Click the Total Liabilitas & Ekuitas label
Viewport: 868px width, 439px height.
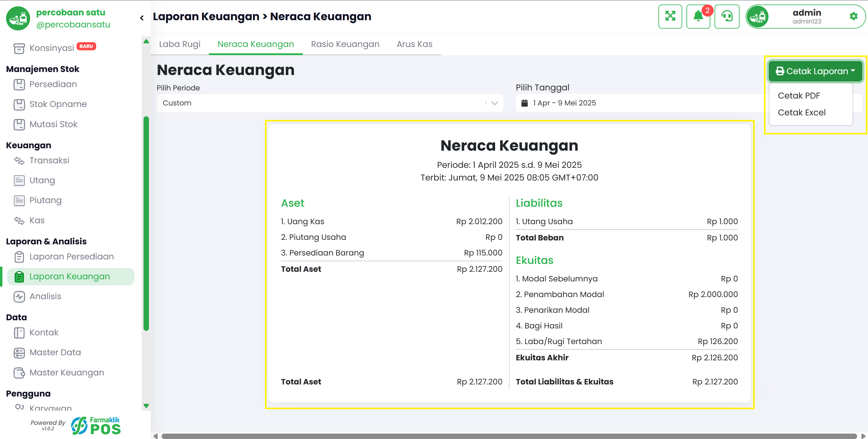click(x=564, y=382)
